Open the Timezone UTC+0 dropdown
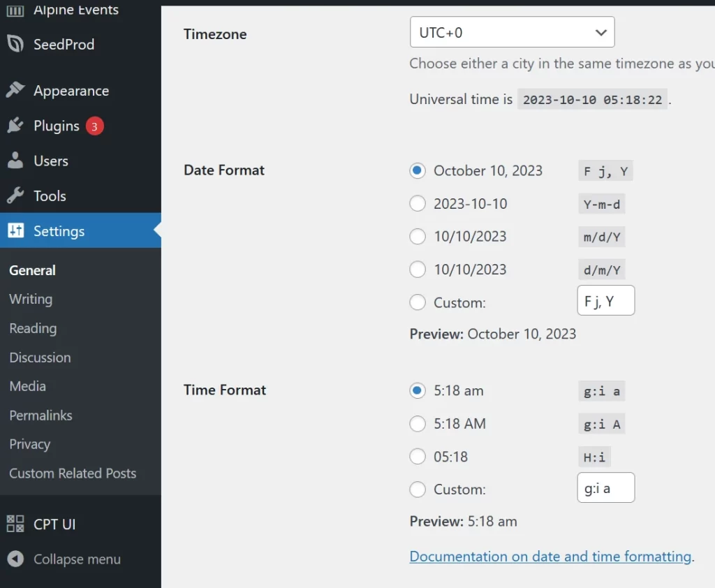This screenshot has height=588, width=715. point(512,32)
